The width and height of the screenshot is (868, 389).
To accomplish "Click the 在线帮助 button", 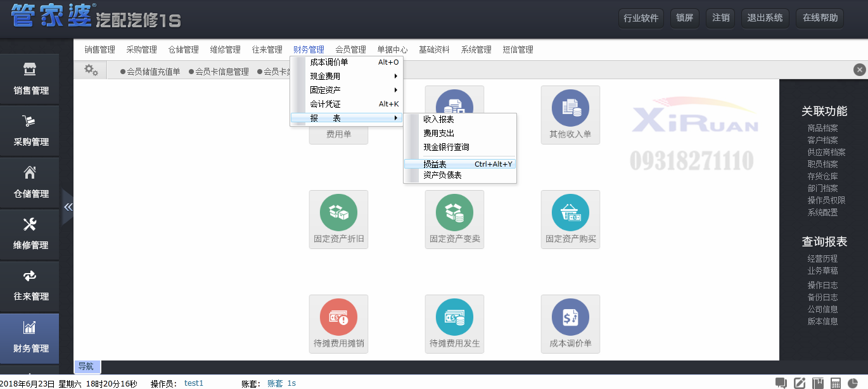I will click(820, 18).
